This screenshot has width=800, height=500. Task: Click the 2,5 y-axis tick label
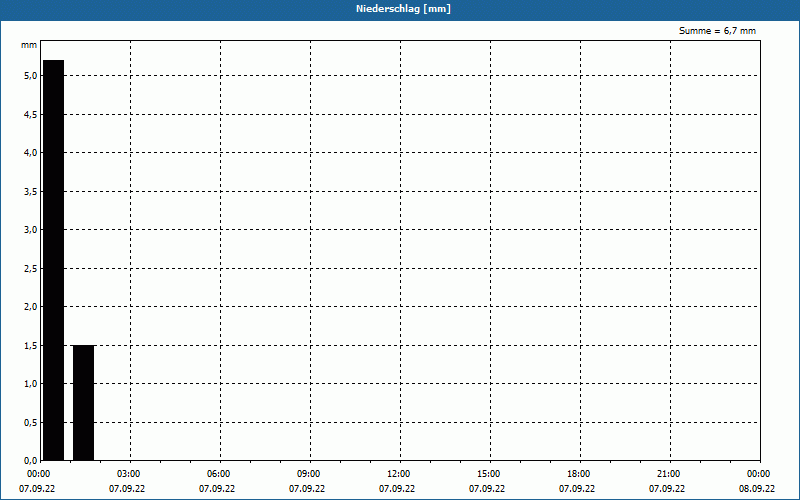[29, 269]
